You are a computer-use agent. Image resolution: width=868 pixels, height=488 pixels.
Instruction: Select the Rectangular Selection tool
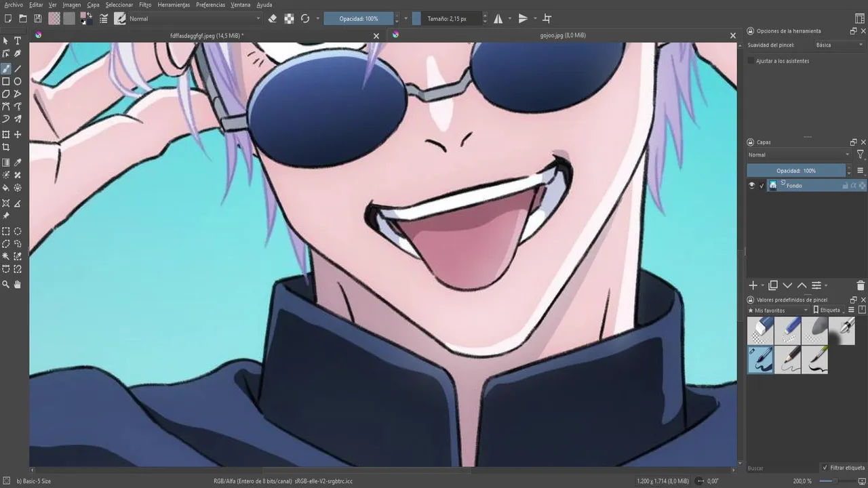6,231
